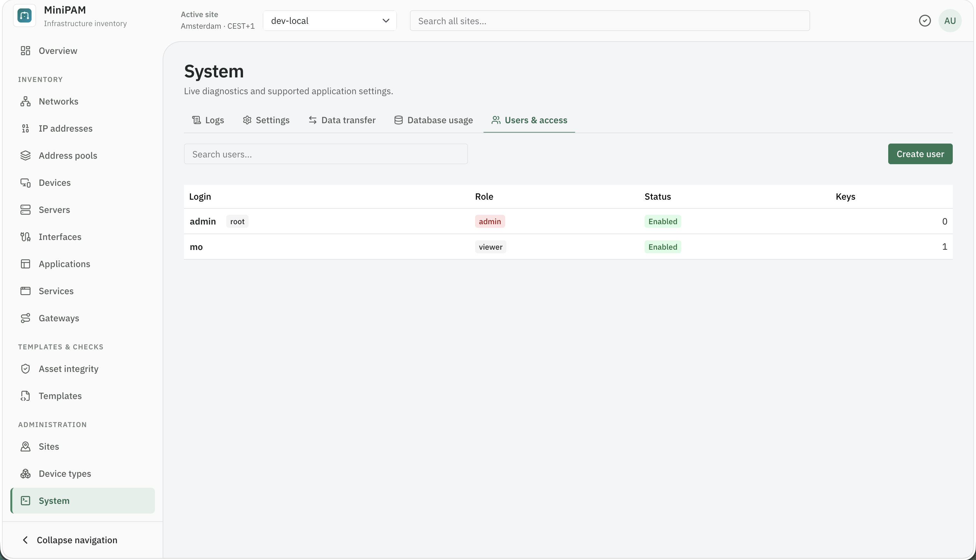The height and width of the screenshot is (560, 976).
Task: Open the Devices page
Action: point(83,183)
